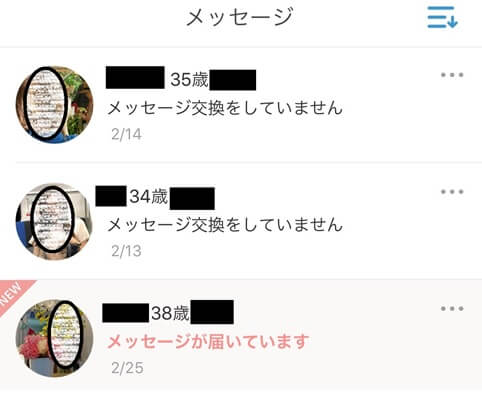Click メッセージ交換をしていません under the 34歳 user

(225, 225)
